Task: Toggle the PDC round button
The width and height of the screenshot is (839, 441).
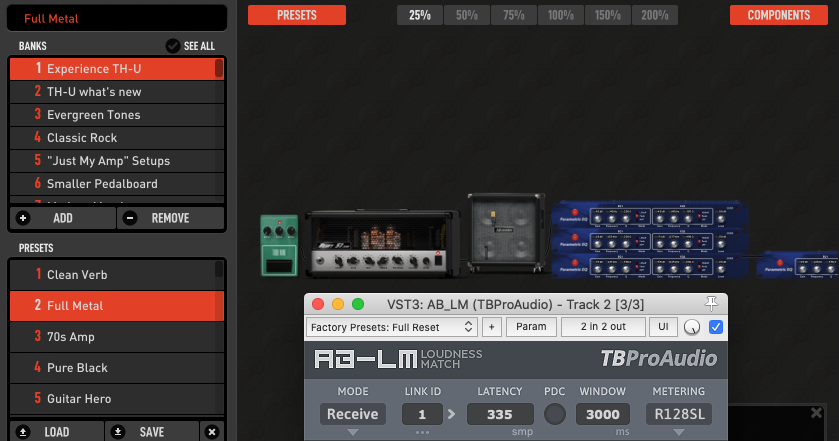Action: 555,414
